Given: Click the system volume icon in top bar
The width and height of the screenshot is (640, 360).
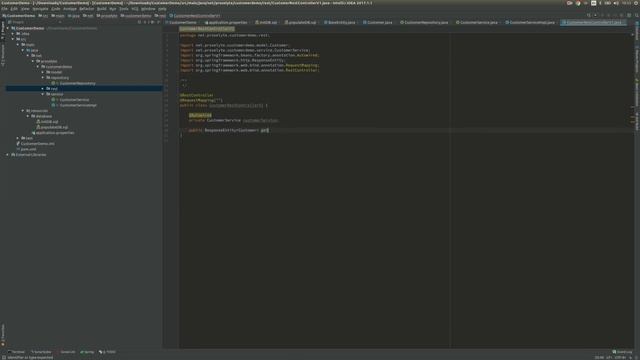Looking at the screenshot, I should tap(616, 3).
